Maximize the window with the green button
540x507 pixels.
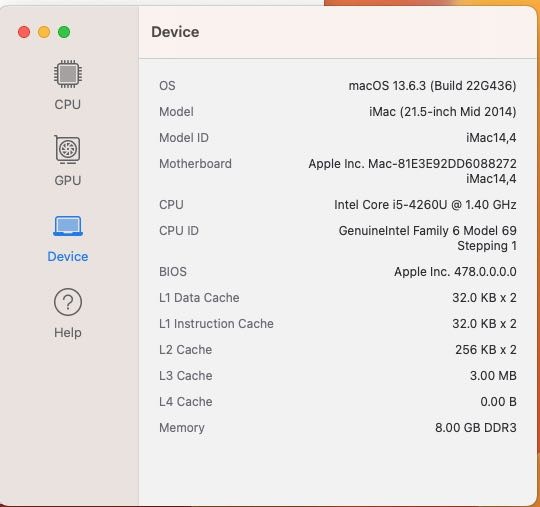point(64,32)
